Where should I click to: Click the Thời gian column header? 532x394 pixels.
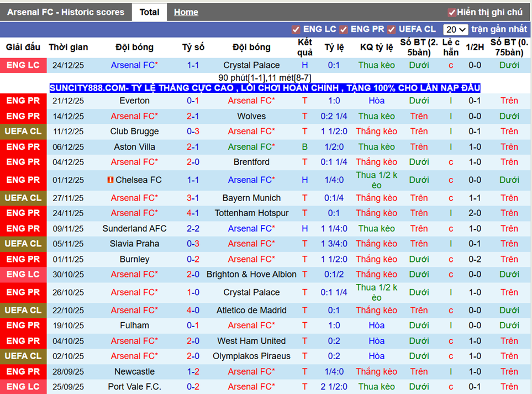click(68, 47)
